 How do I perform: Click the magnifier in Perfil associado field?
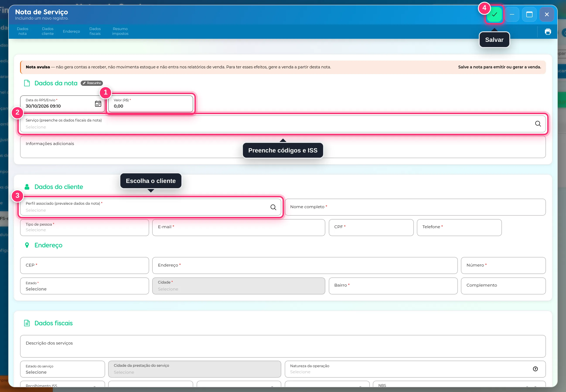273,207
